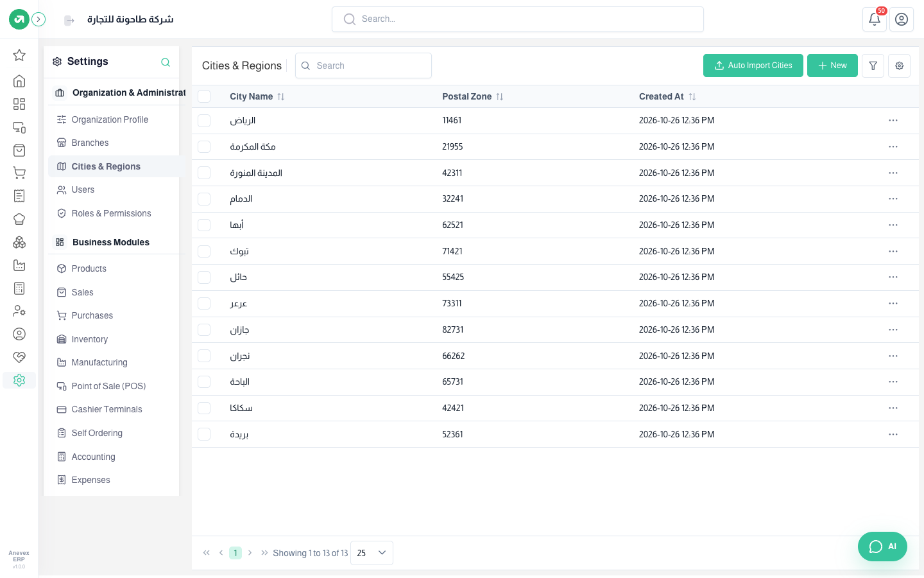Click the New button
The image size is (924, 578).
[x=832, y=66]
